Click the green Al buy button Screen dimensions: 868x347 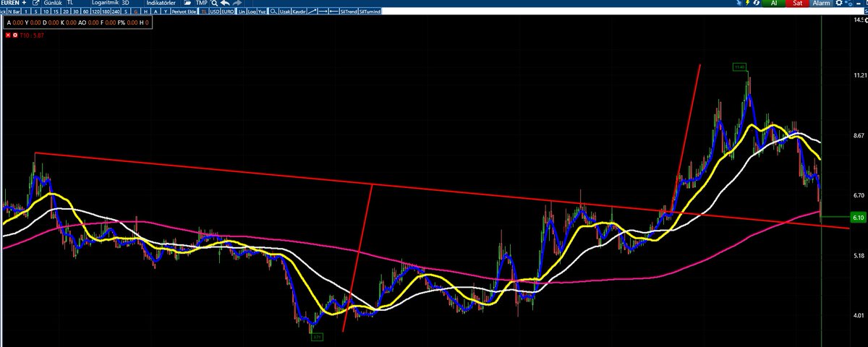coord(774,3)
